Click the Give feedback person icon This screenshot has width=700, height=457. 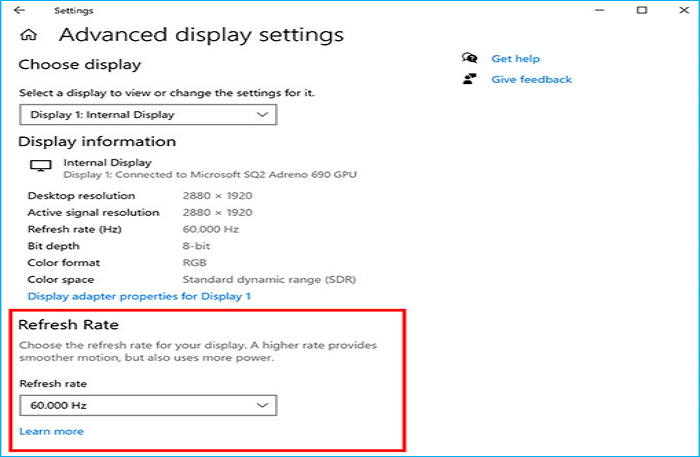[x=469, y=79]
